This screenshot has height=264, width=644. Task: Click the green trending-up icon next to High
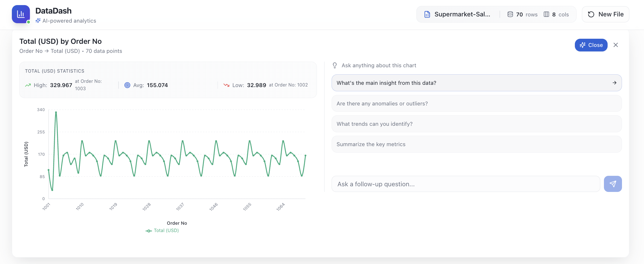28,85
